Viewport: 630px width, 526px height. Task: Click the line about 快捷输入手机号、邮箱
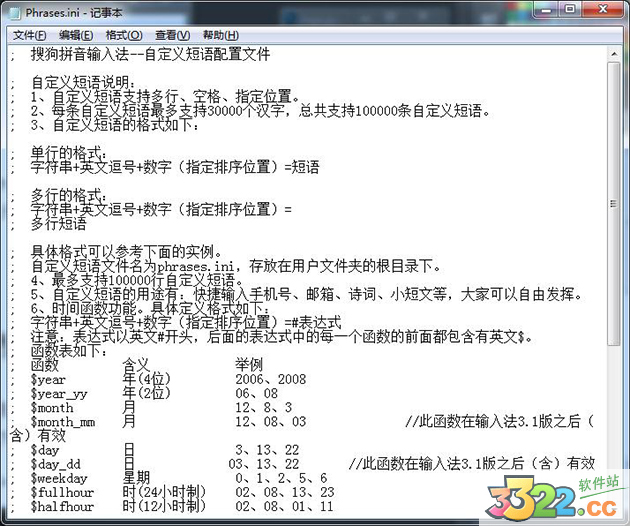coord(307,294)
